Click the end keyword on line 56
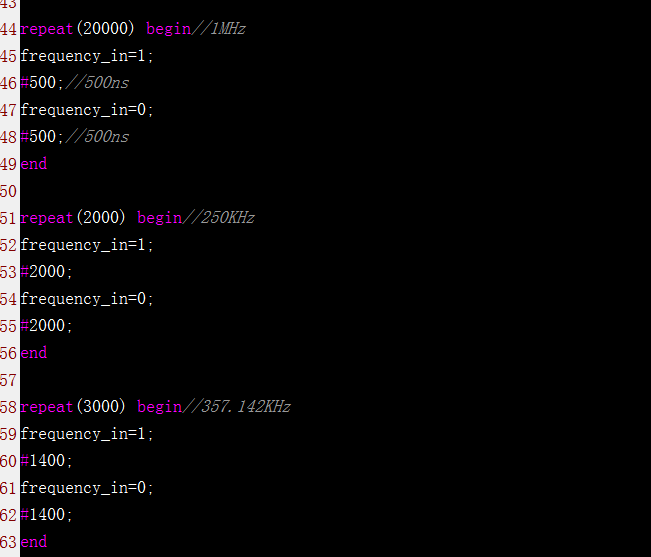Viewport: 651px width, 557px height. [34, 353]
